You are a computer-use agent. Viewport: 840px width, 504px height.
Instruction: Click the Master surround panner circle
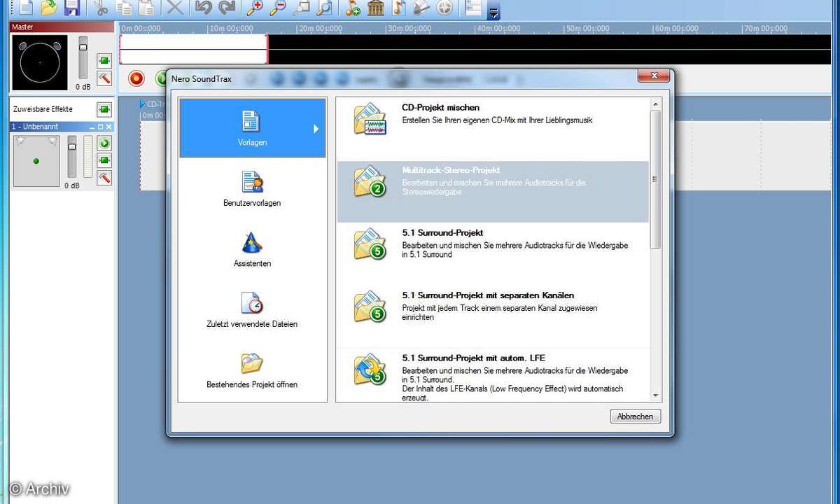[39, 63]
